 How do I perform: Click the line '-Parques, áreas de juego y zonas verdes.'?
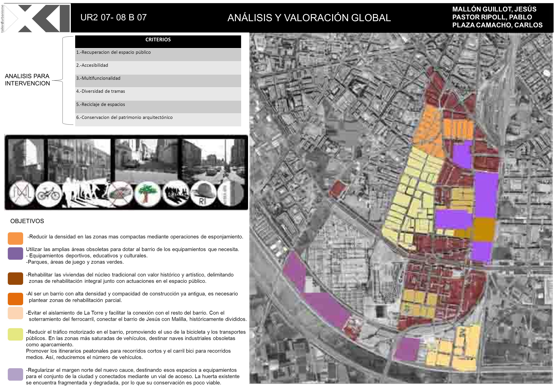[75, 262]
